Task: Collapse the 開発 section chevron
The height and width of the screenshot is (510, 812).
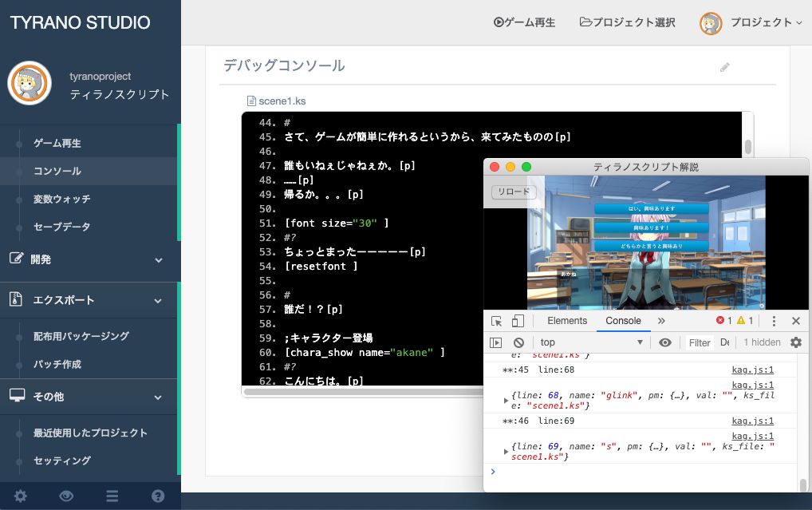Action: click(159, 260)
